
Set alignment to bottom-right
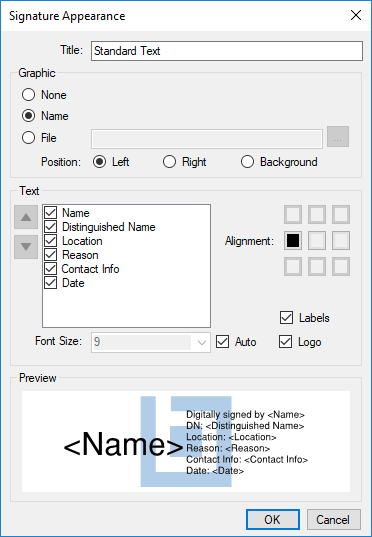[341, 266]
